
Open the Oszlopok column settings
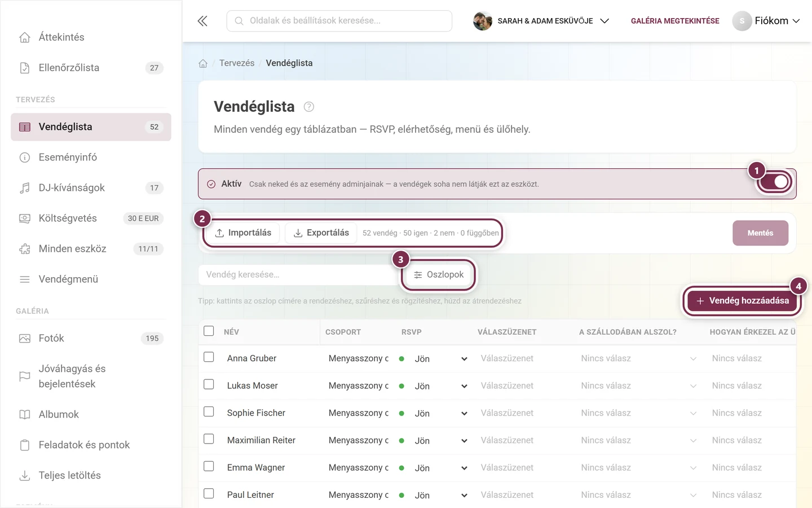click(x=439, y=275)
